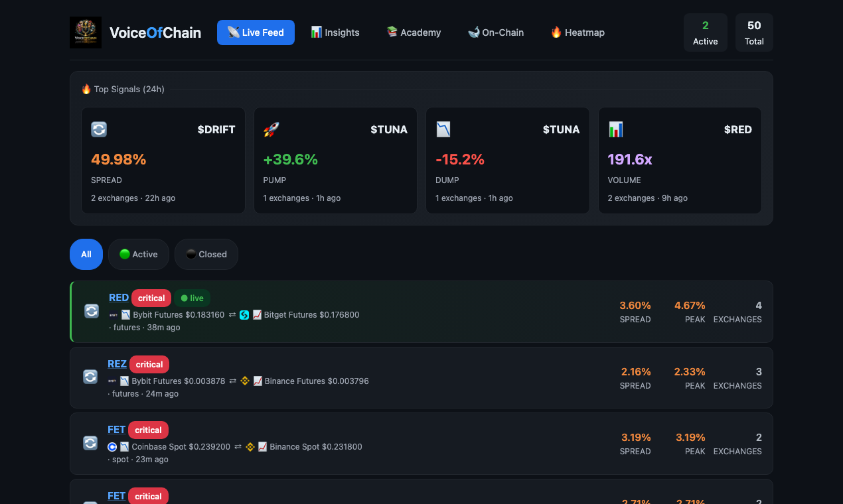Click the bar chart volume icon on $RED card
Screen dimensions: 843x504
coord(615,129)
